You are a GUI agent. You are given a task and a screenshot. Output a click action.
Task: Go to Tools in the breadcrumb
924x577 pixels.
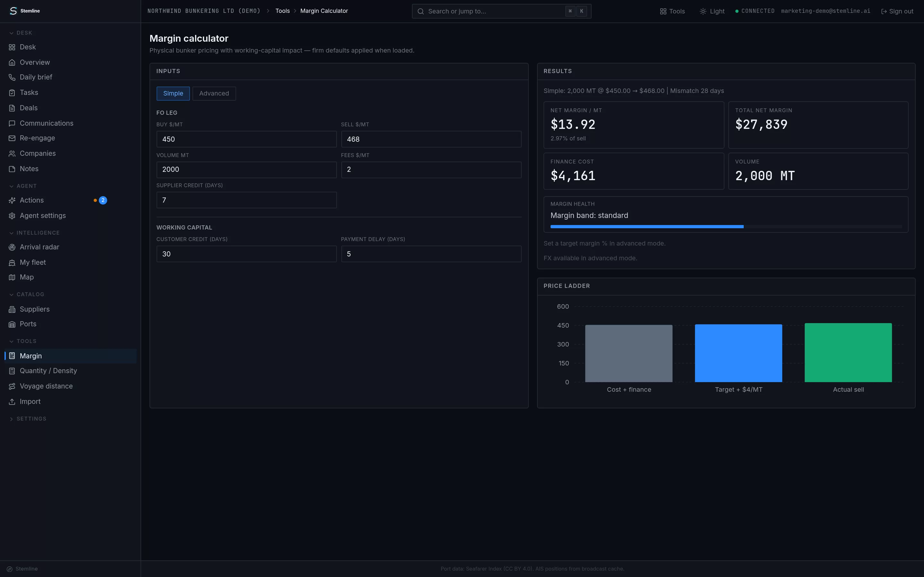283,11
